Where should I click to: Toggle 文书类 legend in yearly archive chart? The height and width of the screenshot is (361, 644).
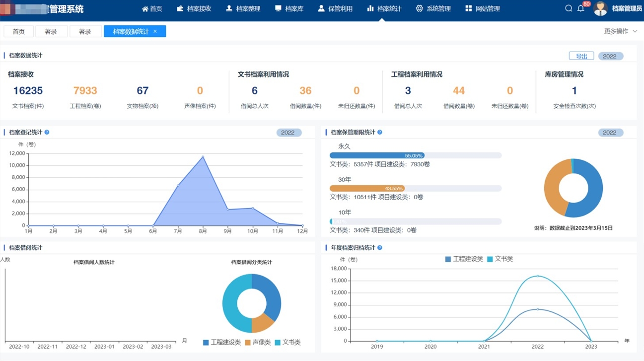point(500,259)
